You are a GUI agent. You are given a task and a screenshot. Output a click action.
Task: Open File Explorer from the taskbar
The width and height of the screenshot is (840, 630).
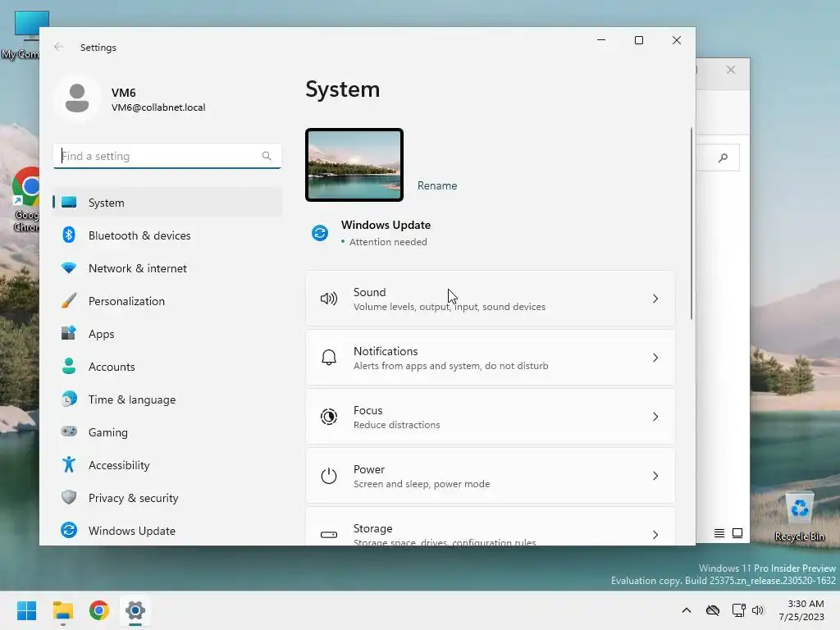(x=63, y=610)
